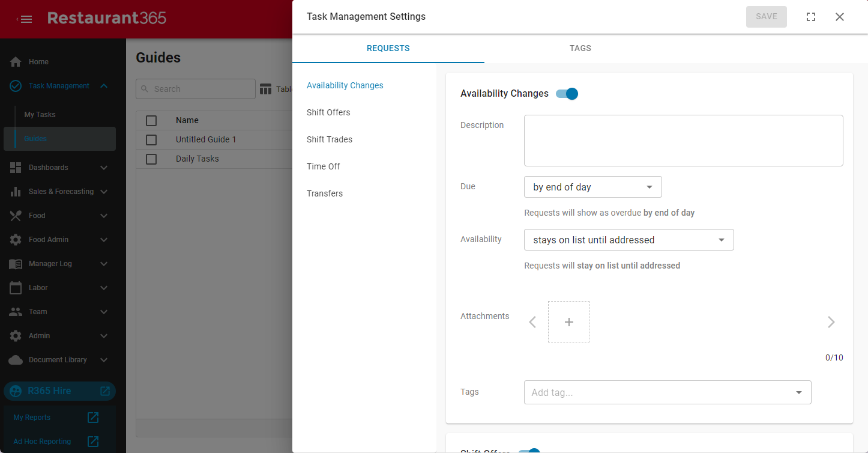Image resolution: width=868 pixels, height=453 pixels.
Task: Click the next attachment right arrow
Action: pos(831,322)
